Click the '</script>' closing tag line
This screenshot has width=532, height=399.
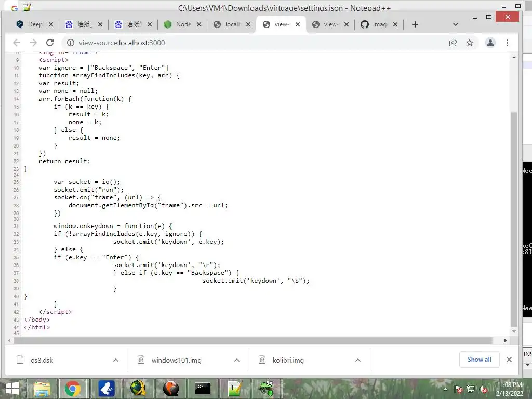pos(55,312)
